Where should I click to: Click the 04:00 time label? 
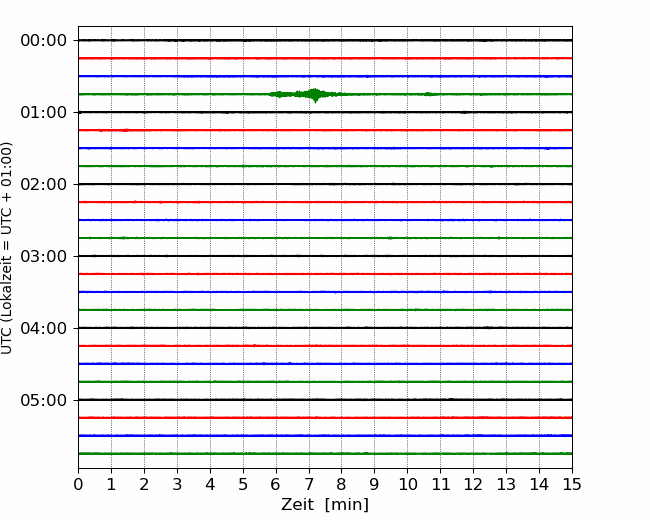(x=43, y=328)
